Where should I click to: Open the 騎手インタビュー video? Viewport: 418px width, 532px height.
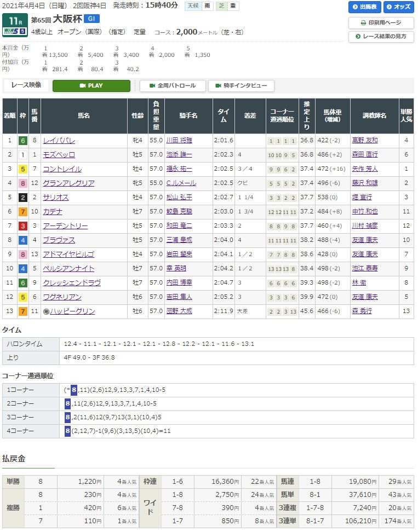241,86
